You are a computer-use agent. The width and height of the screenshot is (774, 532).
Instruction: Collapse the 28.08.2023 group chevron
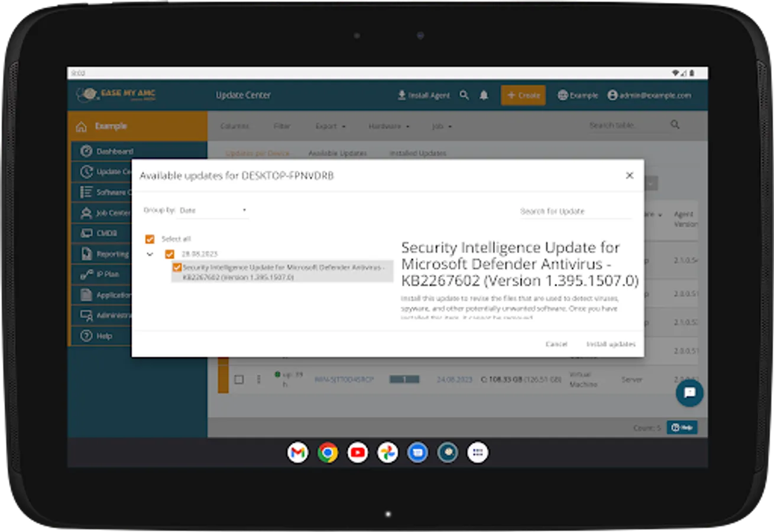point(150,254)
